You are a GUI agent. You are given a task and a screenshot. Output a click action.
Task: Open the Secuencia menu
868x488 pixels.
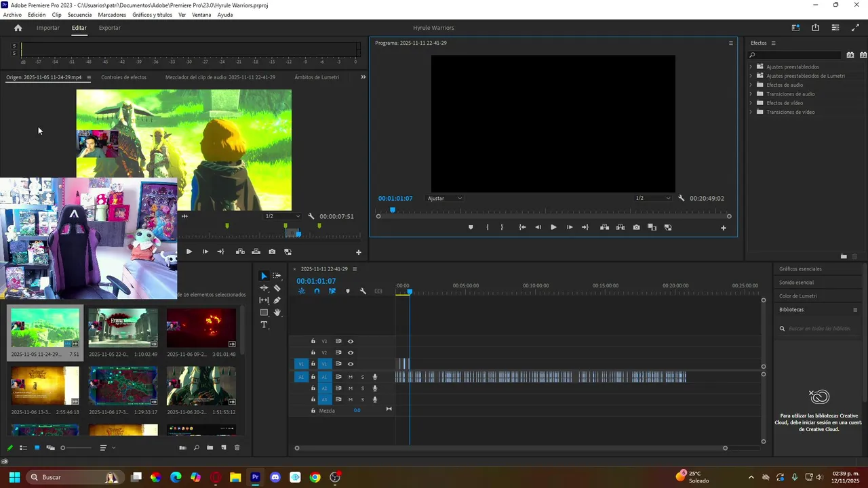(79, 15)
